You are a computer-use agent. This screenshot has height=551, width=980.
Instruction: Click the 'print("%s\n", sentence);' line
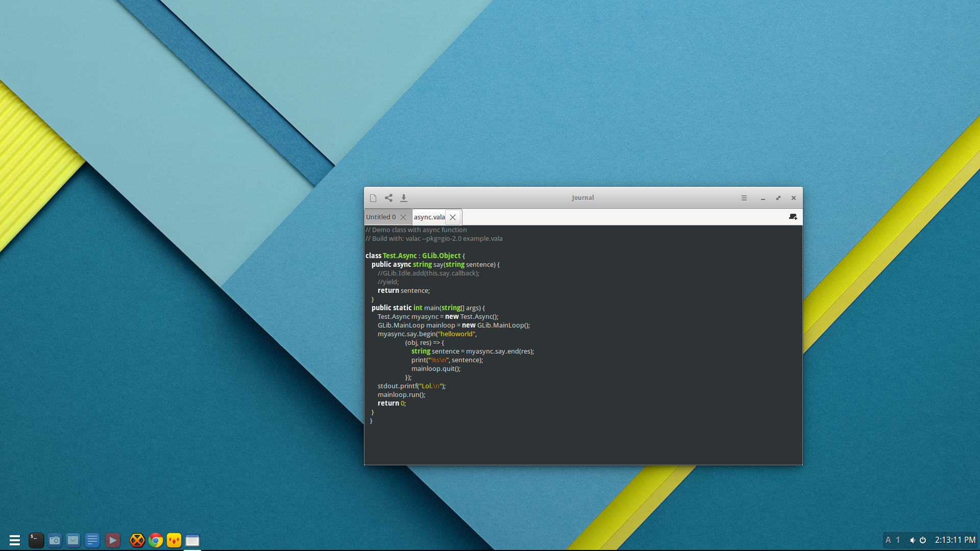click(x=447, y=360)
